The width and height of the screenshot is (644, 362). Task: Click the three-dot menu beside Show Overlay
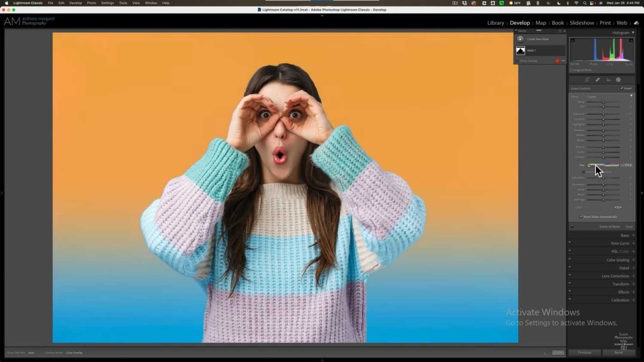click(562, 61)
